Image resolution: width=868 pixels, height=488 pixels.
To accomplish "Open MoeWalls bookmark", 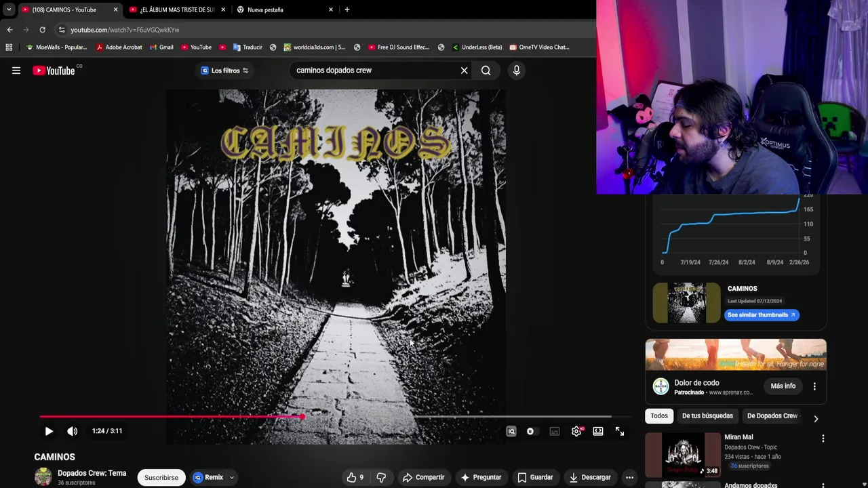I will pos(56,47).
